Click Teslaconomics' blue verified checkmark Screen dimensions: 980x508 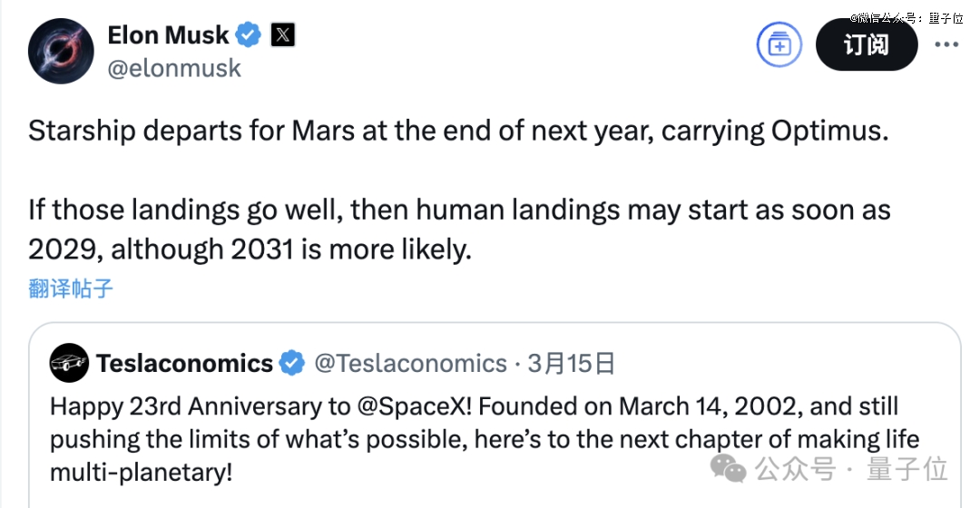coord(291,363)
